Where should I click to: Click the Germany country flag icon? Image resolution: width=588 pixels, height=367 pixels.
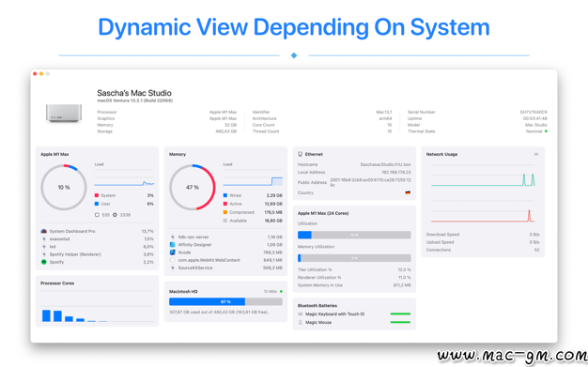[x=408, y=192]
